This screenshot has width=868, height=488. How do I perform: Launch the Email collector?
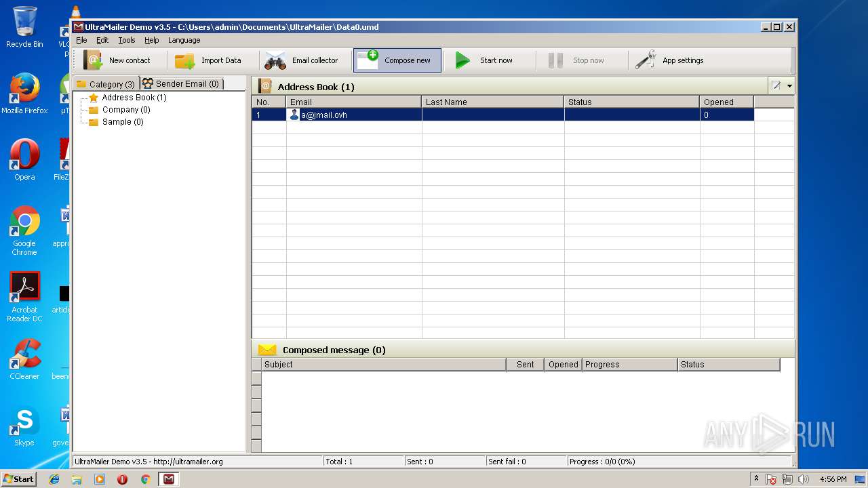pyautogui.click(x=301, y=60)
